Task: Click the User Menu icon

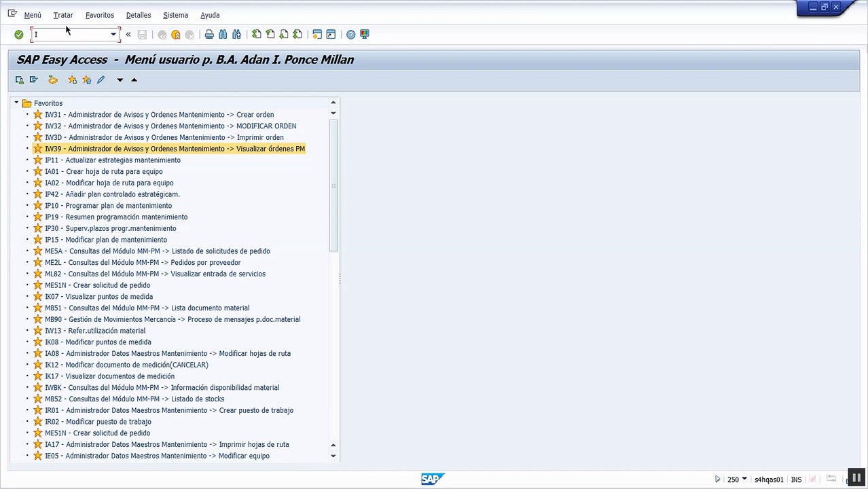Action: tap(20, 80)
